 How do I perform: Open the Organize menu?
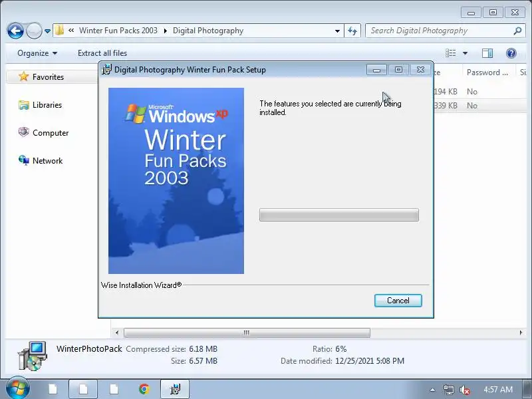click(x=37, y=53)
